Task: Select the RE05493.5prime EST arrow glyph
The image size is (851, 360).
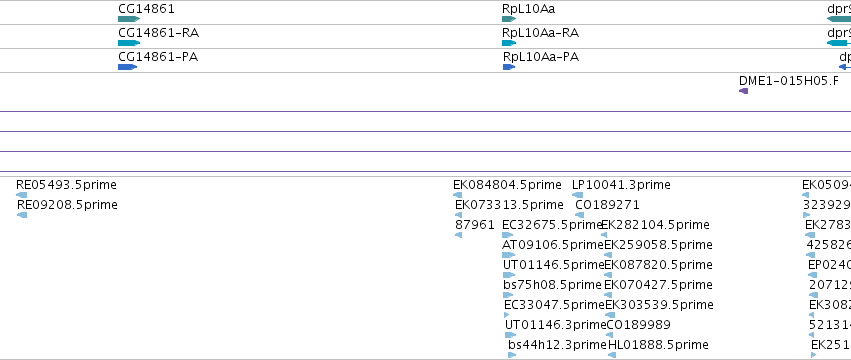Action: click(21, 195)
